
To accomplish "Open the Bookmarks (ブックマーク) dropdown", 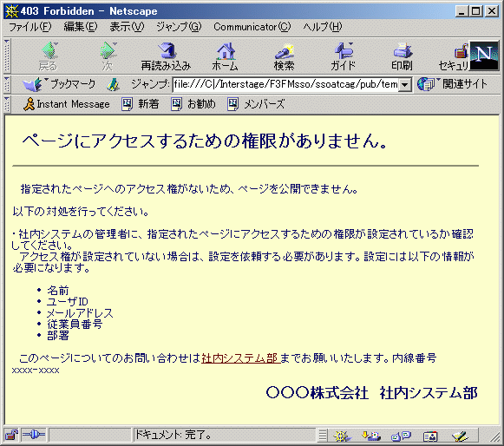I will [x=59, y=84].
